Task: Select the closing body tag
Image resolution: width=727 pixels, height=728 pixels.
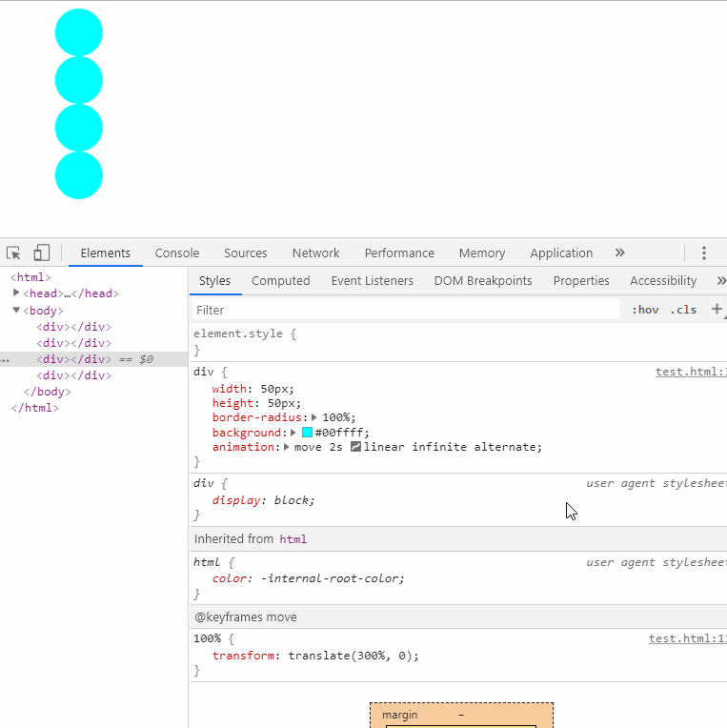Action: [48, 392]
